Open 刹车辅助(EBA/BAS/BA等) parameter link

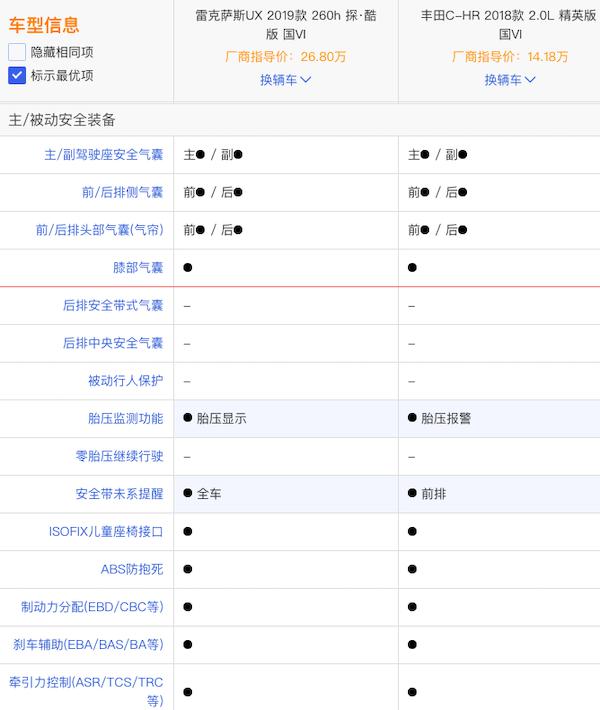88,644
